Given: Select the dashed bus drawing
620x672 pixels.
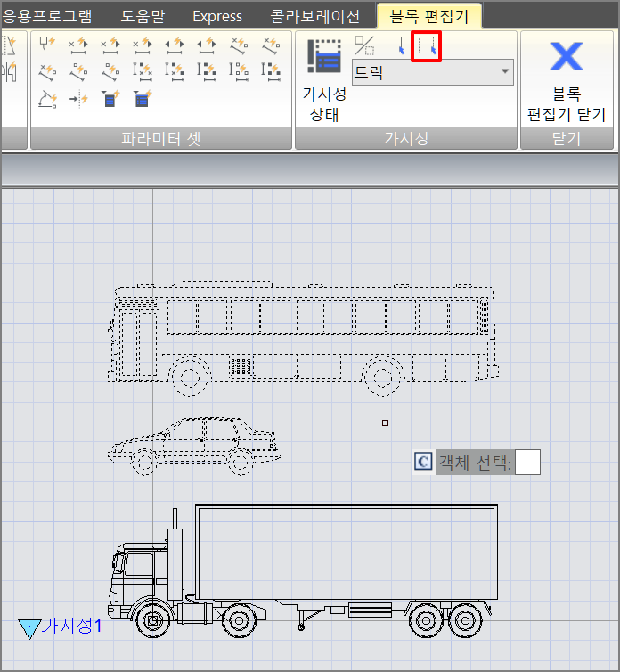Looking at the screenshot, I should [304, 338].
